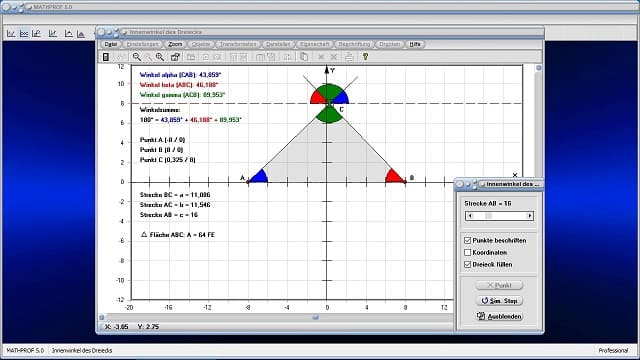Click the zoom in magnifier icon
Viewport: 640px width, 360px height.
pyautogui.click(x=137, y=57)
